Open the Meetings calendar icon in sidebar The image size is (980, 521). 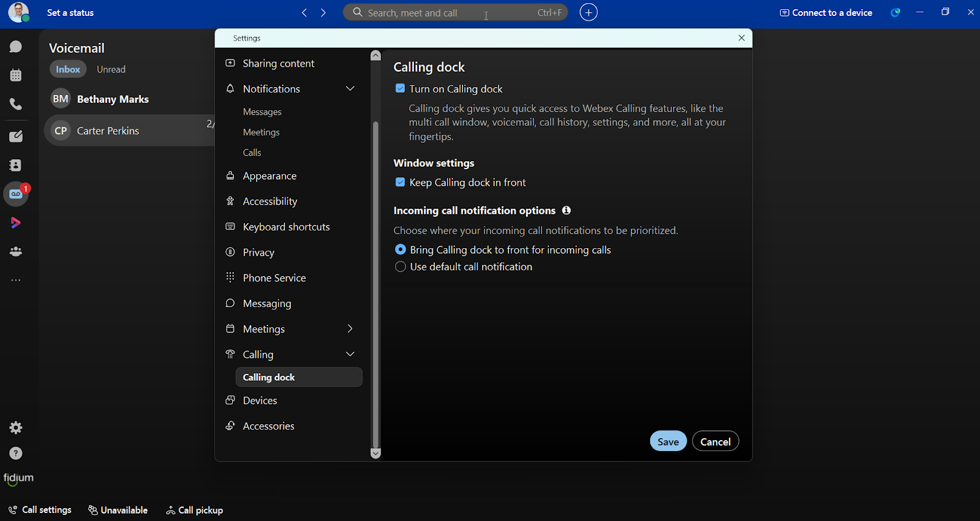[x=16, y=75]
